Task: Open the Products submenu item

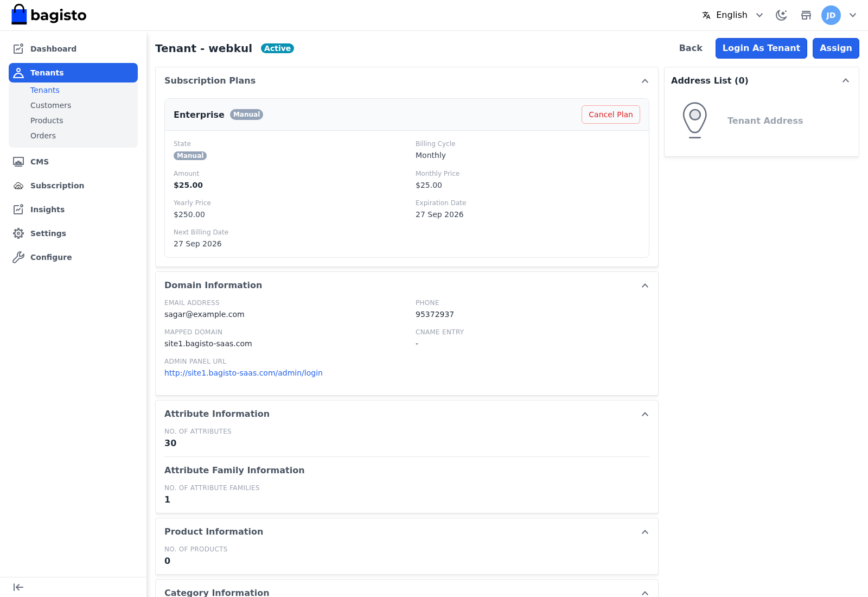Action: [x=47, y=120]
